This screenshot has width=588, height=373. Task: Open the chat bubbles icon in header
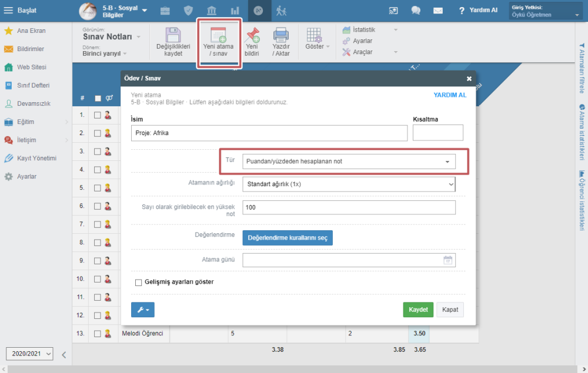[416, 11]
